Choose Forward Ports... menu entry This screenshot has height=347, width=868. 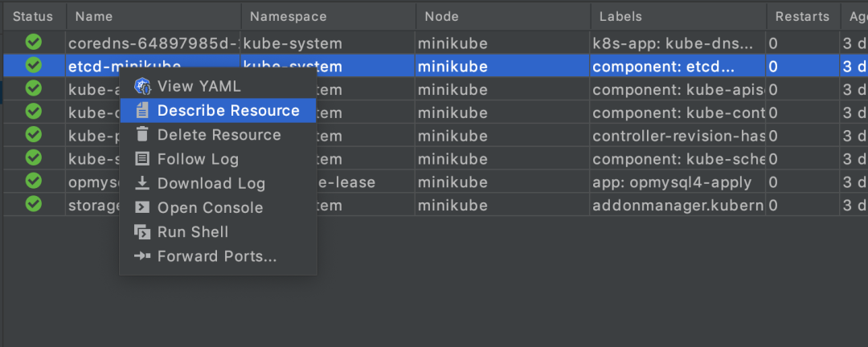217,256
